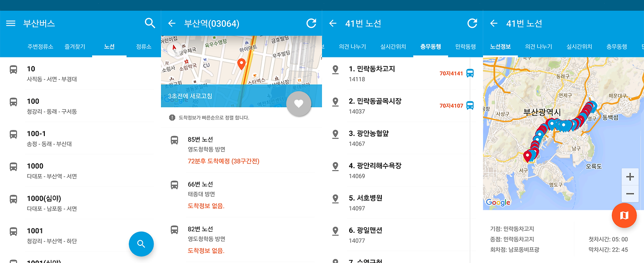Tap the bus icon next to 70자4141
Screen dimensions: 644x263
[470, 73]
